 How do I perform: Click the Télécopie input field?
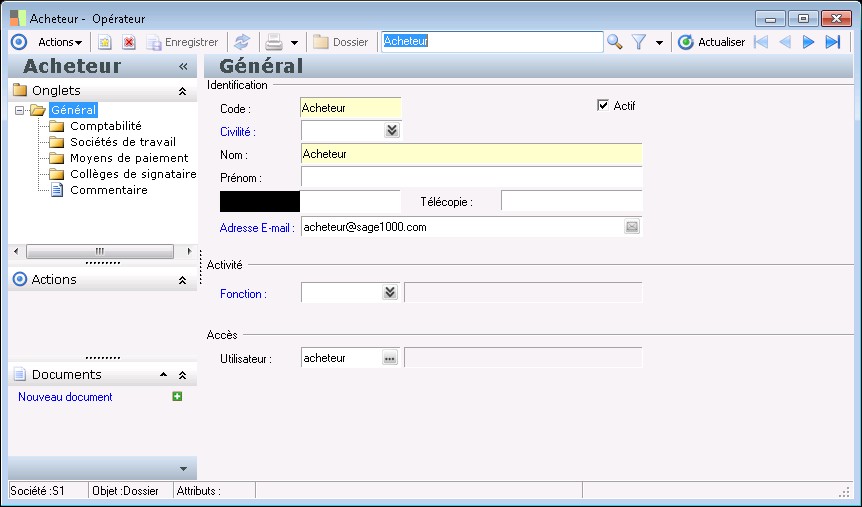[572, 201]
